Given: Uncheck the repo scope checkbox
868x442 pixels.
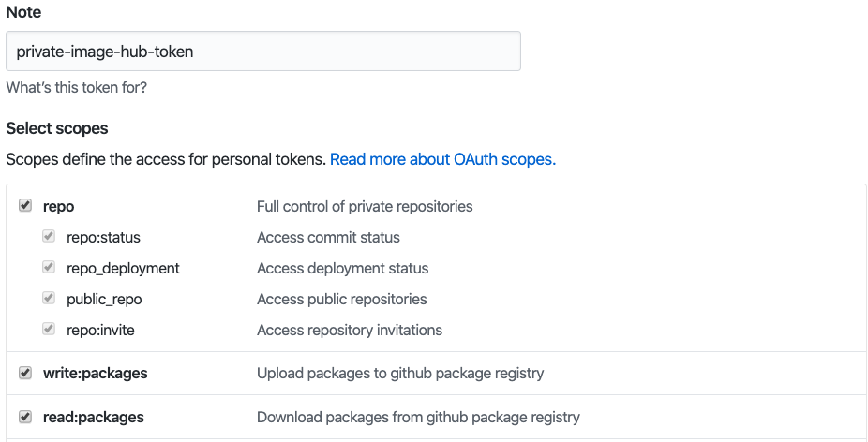Looking at the screenshot, I should (x=25, y=206).
